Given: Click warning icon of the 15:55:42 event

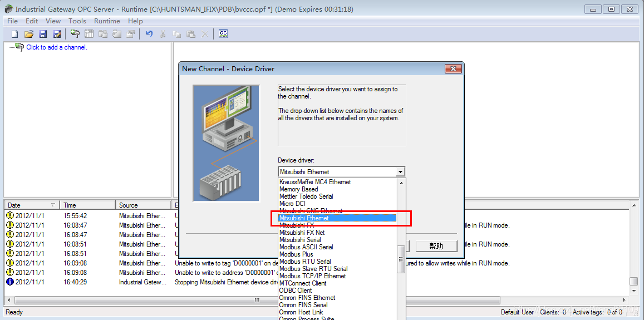Looking at the screenshot, I should point(10,216).
